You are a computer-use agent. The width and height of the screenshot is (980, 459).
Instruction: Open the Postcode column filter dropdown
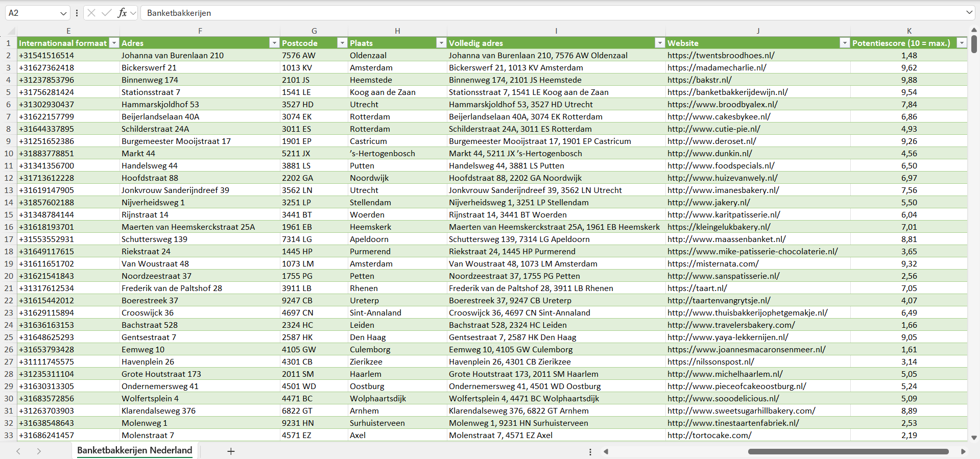[342, 43]
